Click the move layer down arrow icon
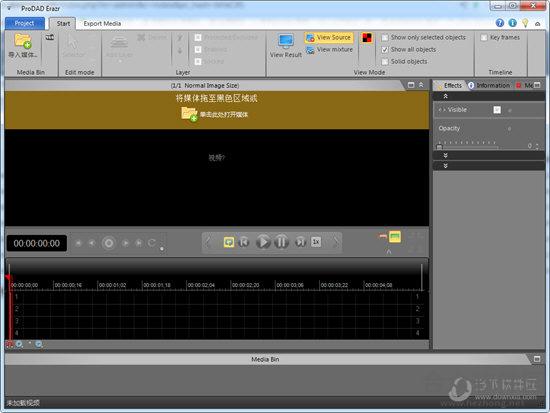550x413 pixels. 180,51
